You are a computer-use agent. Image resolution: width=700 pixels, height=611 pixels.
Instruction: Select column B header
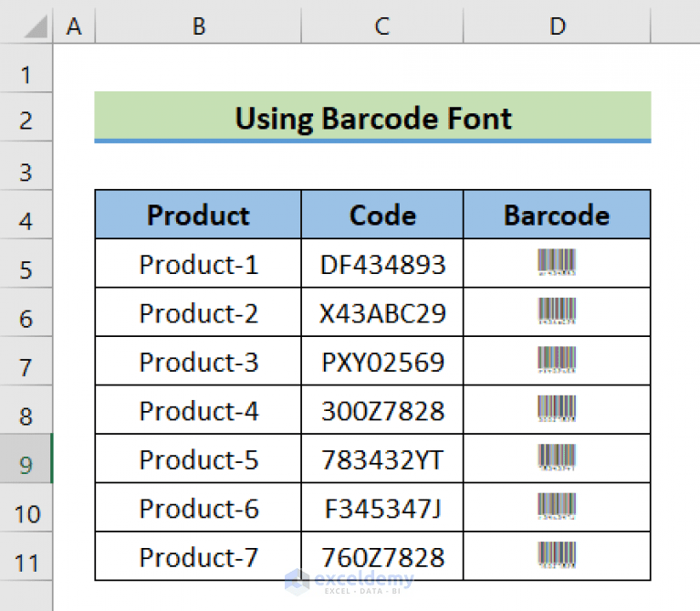pyautogui.click(x=198, y=26)
